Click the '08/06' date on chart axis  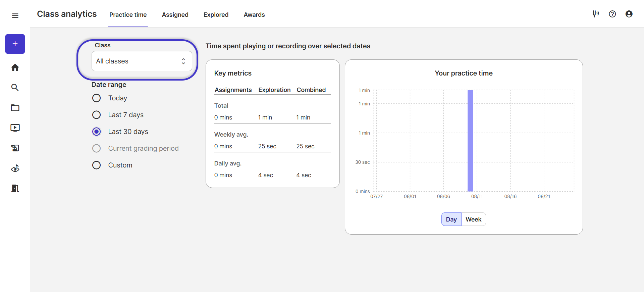443,196
